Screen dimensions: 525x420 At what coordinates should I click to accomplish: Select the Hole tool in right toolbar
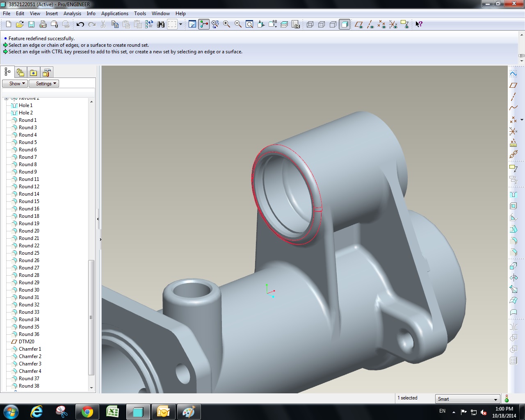coord(513,194)
